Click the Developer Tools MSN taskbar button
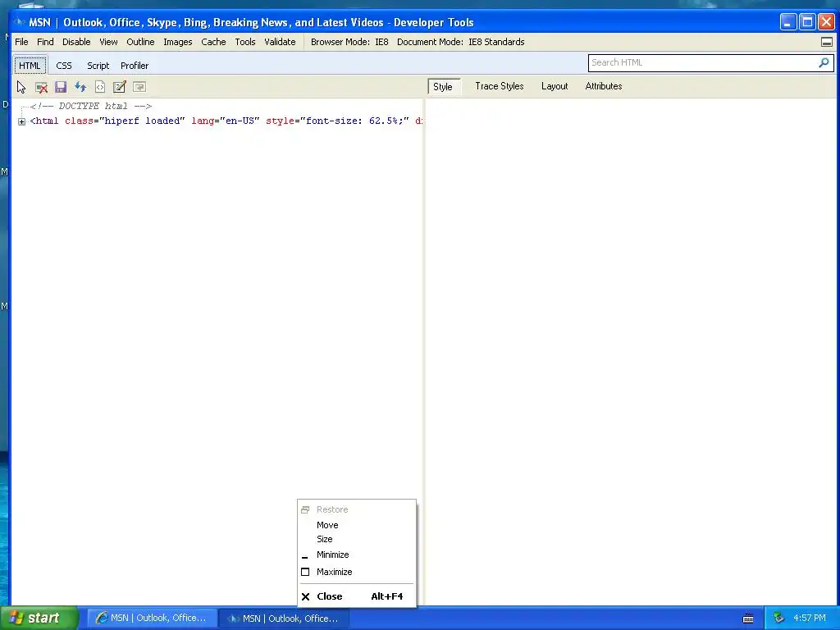Viewport: 840px width, 630px height. click(x=285, y=619)
